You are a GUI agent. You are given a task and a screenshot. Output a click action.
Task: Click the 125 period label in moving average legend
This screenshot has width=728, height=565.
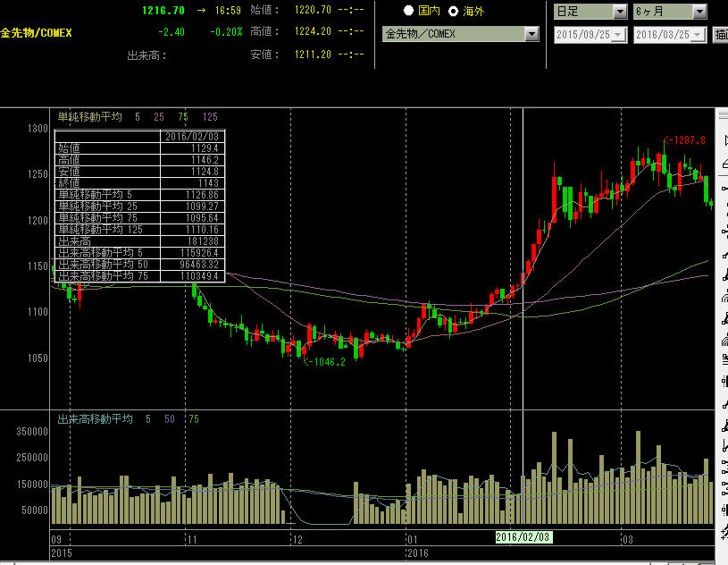click(210, 116)
